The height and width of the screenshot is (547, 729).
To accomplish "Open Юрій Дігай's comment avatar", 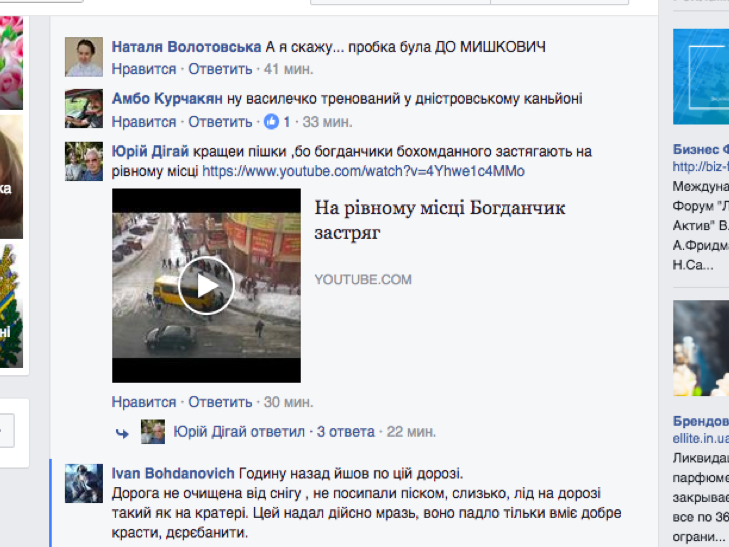I will 84,161.
